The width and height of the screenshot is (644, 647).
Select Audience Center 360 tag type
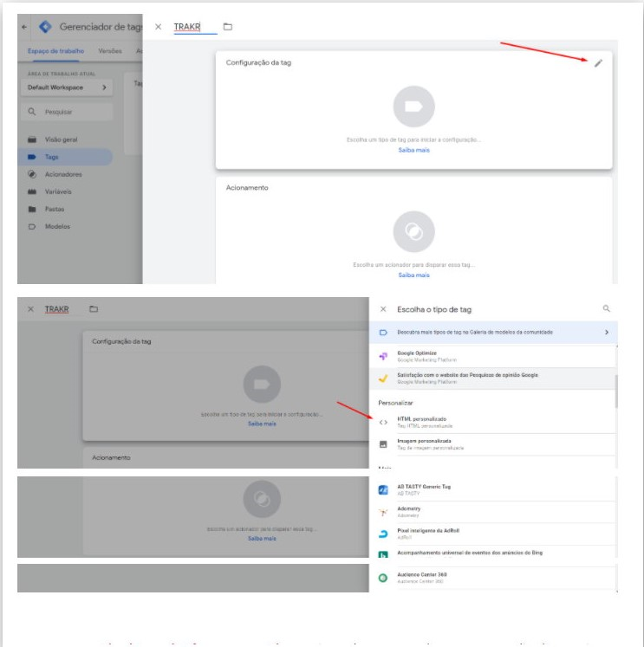pos(492,578)
